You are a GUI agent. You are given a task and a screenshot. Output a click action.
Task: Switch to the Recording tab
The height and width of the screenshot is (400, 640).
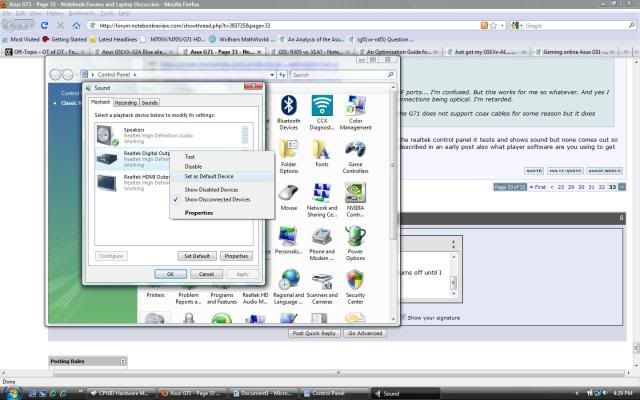[126, 103]
